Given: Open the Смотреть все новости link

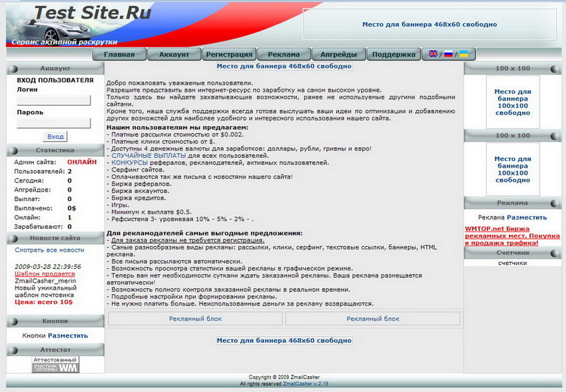Looking at the screenshot, I should pyautogui.click(x=49, y=250).
